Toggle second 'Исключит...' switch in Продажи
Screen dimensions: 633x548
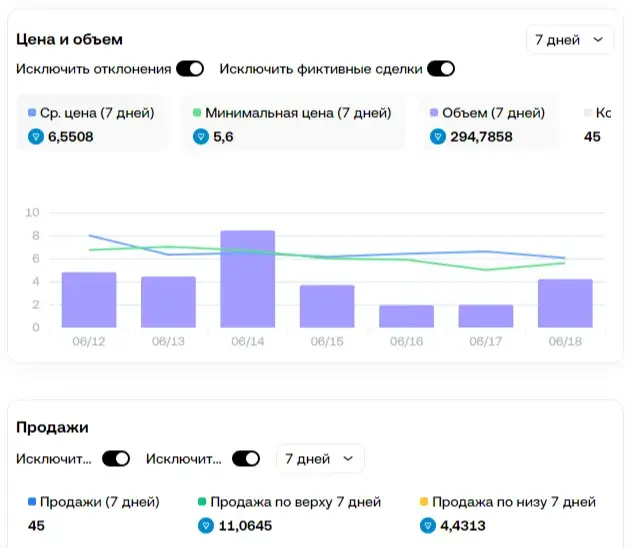point(246,459)
